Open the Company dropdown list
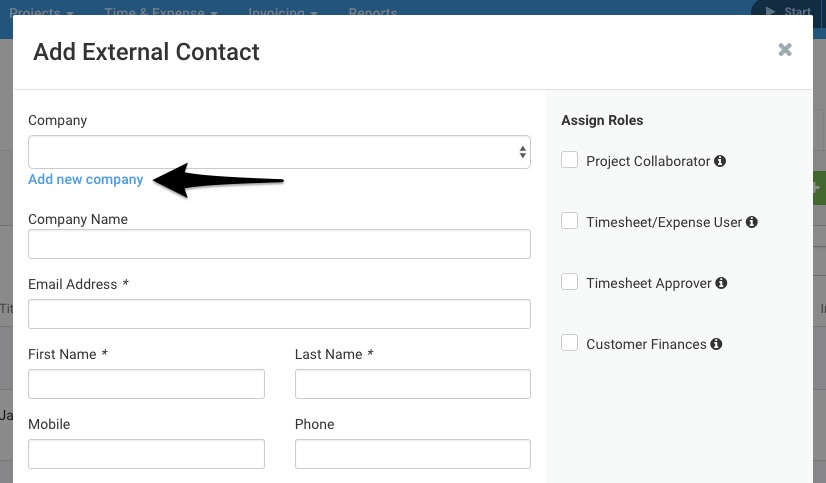 coord(279,152)
